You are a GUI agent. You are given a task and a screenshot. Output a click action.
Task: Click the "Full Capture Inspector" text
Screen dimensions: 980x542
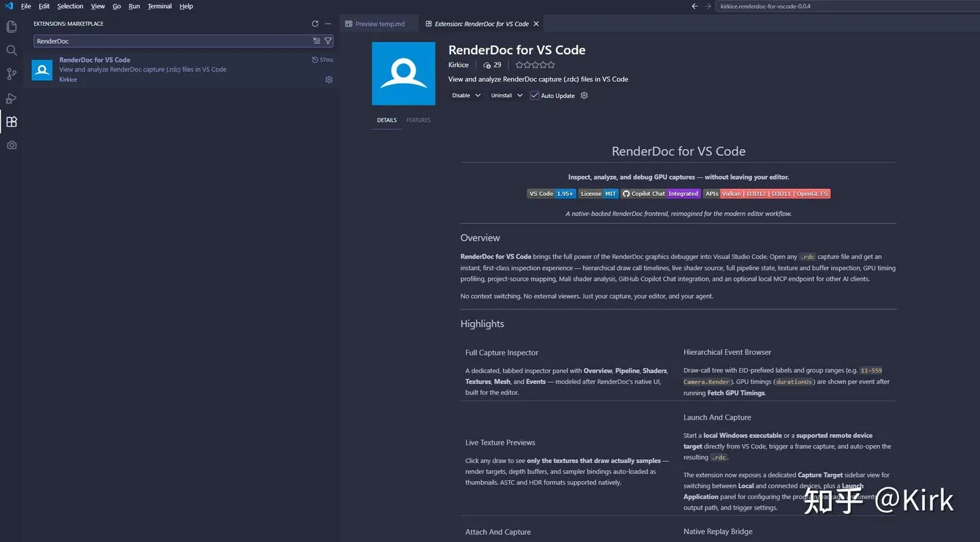tap(502, 353)
